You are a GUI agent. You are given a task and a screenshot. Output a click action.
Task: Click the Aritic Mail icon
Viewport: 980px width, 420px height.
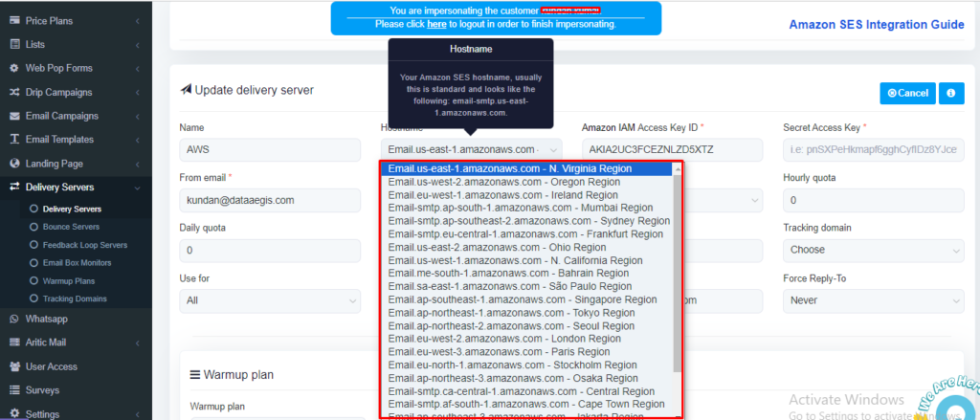pos(14,343)
